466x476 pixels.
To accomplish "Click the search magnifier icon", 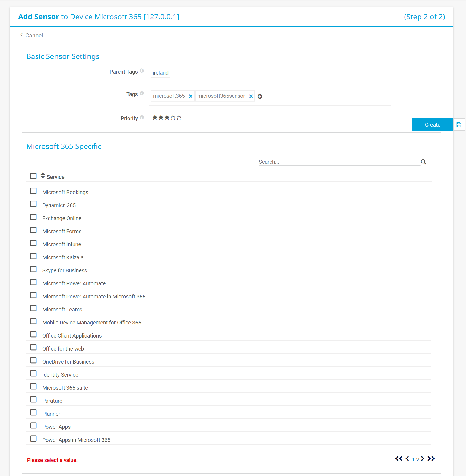I will click(423, 162).
